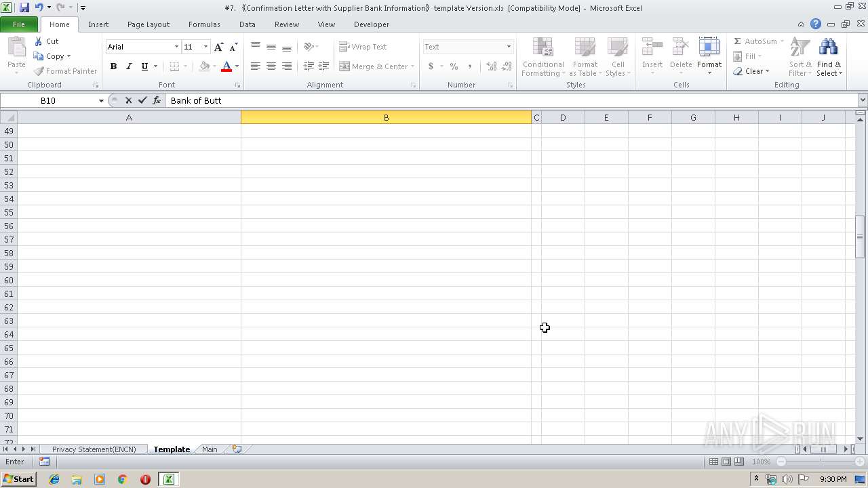Image resolution: width=868 pixels, height=488 pixels.
Task: Switch to Page Break Preview in status bar
Action: click(x=738, y=462)
